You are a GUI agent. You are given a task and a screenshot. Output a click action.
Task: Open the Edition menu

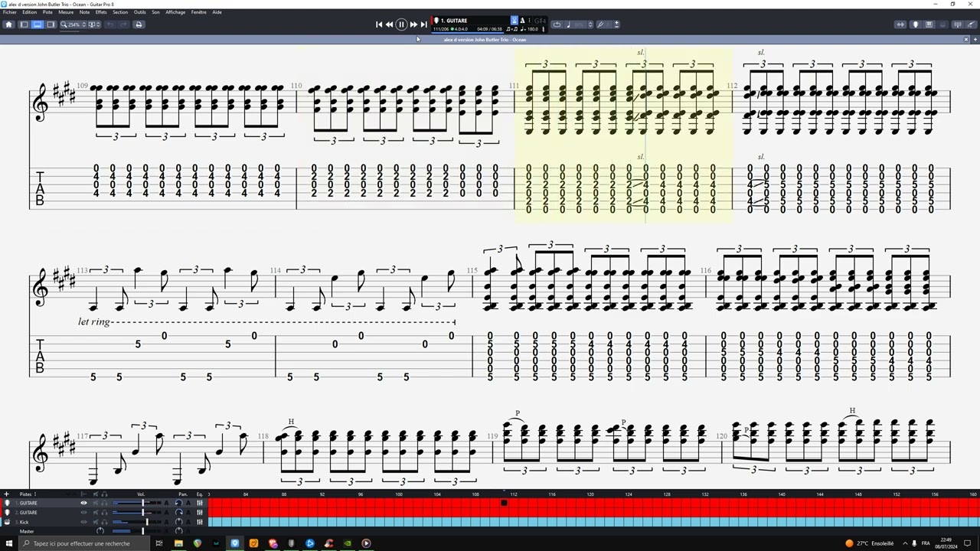point(29,12)
